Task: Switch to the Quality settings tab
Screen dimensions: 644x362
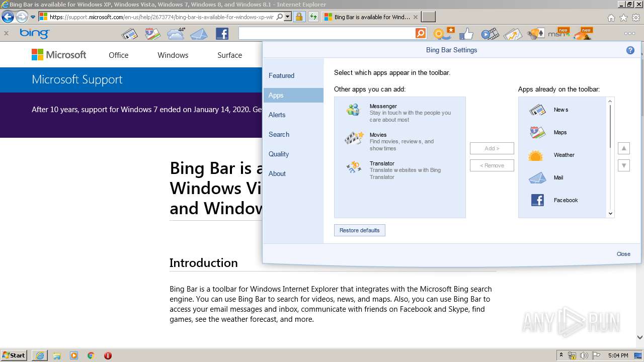Action: [293, 154]
